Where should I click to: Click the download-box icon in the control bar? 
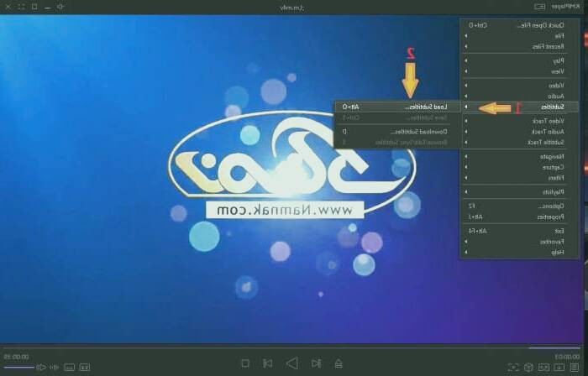[x=559, y=368]
